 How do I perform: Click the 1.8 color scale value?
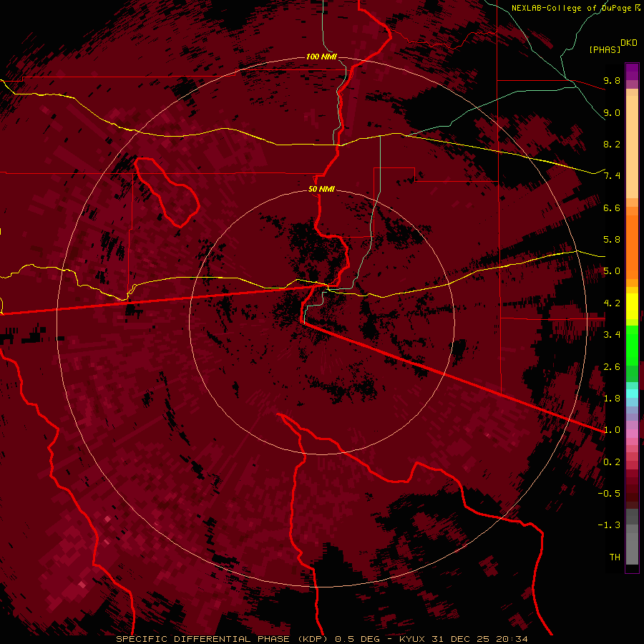coord(612,399)
